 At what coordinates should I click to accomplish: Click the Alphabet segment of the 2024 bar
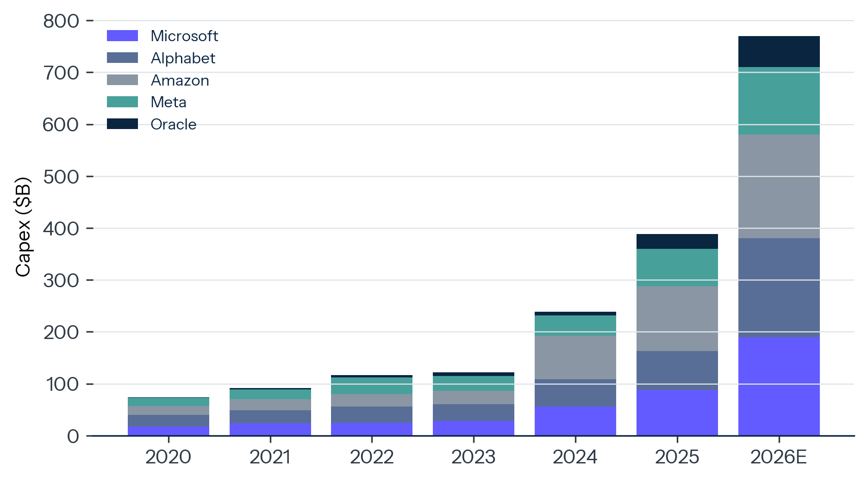coord(575,394)
